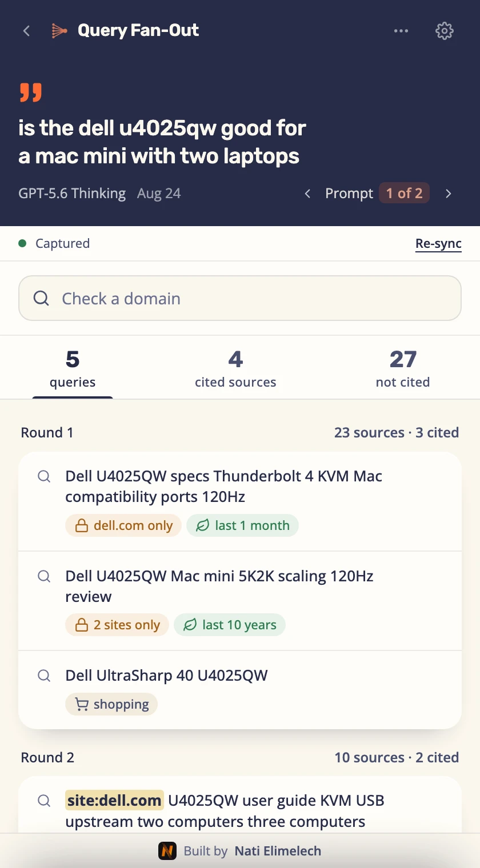Click the leaf icon on last 10 years
Viewport: 480px width, 868px height.
(x=190, y=625)
